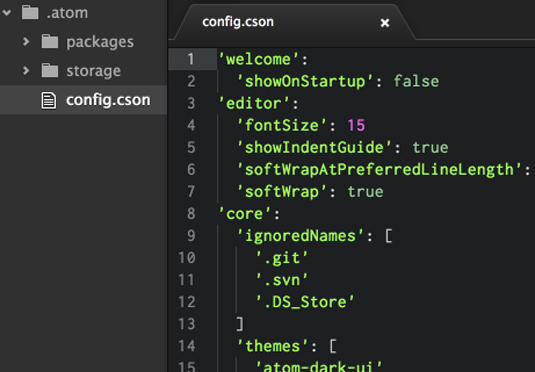The width and height of the screenshot is (535, 372).
Task: Click line number 13 in gutter
Action: [x=187, y=324]
